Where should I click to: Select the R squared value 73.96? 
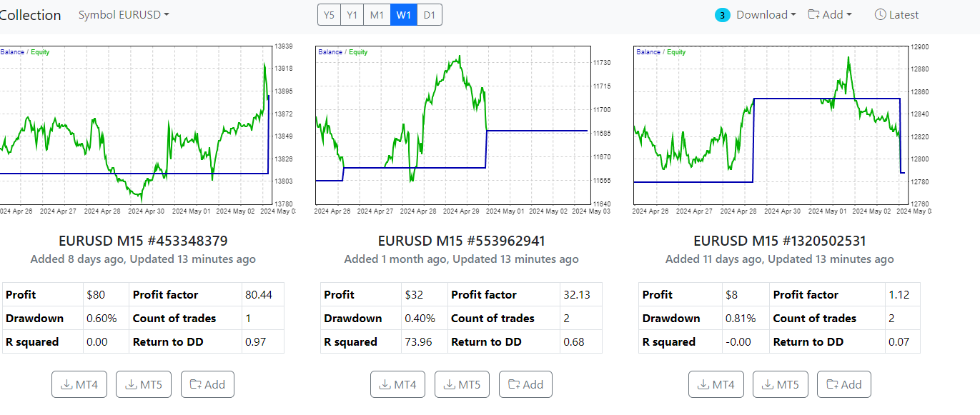418,341
